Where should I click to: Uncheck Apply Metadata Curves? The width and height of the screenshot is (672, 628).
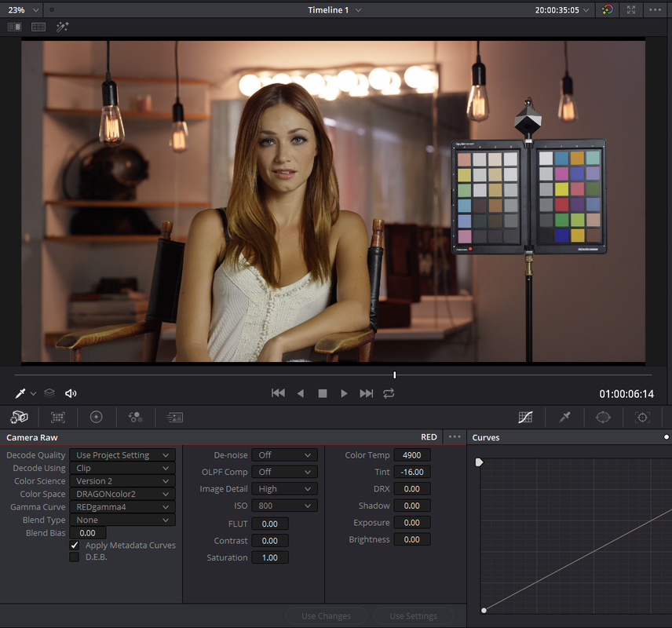(75, 546)
